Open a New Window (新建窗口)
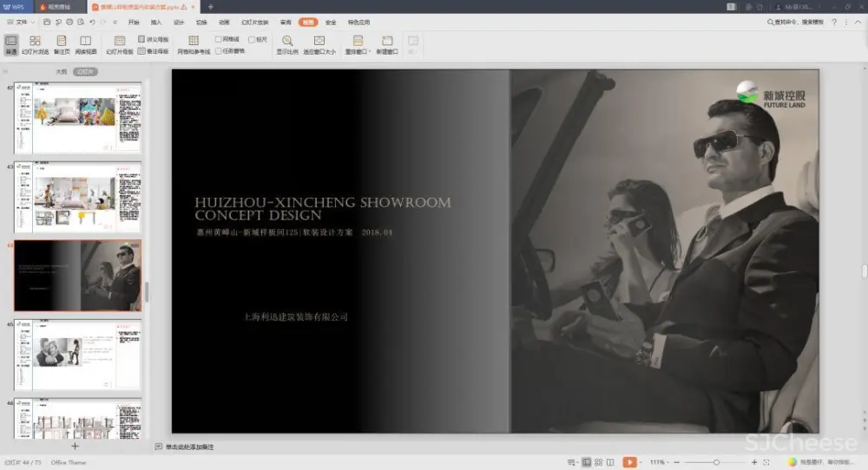Viewport: 868px width, 470px height. coord(387,44)
